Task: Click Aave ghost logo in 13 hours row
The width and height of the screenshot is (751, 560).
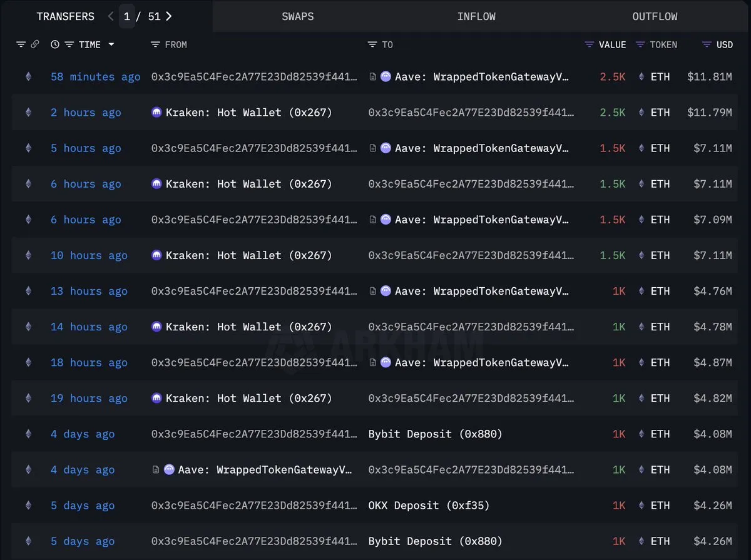Action: [386, 291]
